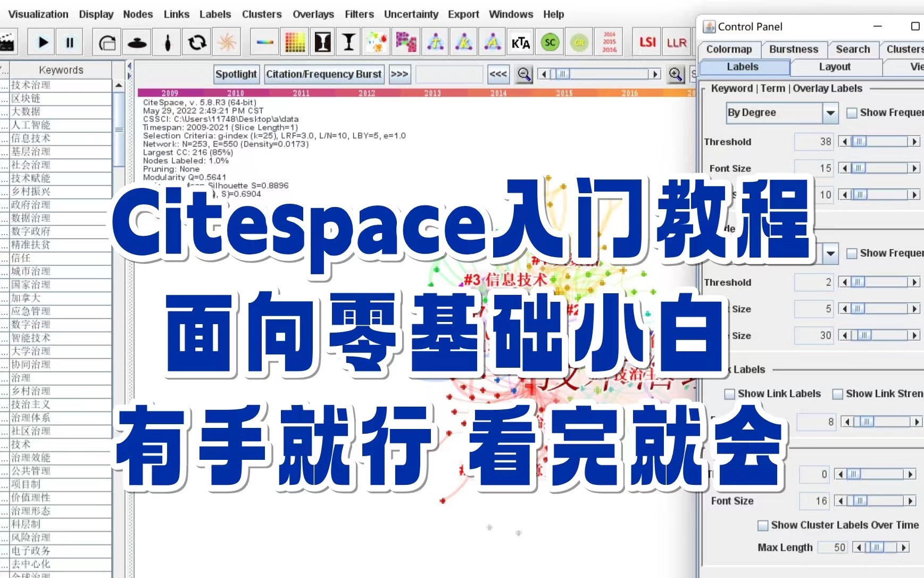This screenshot has height=578, width=924.
Task: Click left arrow of Threshold 2 slider
Action: pos(844,282)
